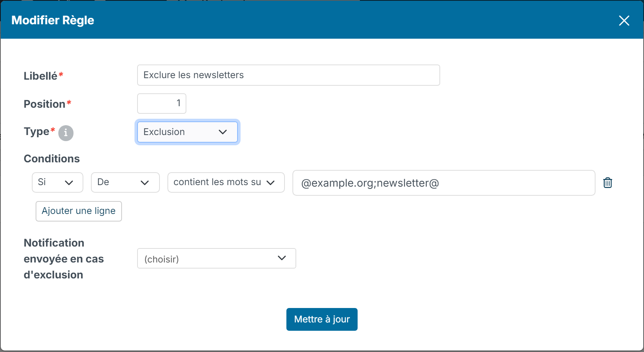Click the Mettre à jour button

click(322, 319)
